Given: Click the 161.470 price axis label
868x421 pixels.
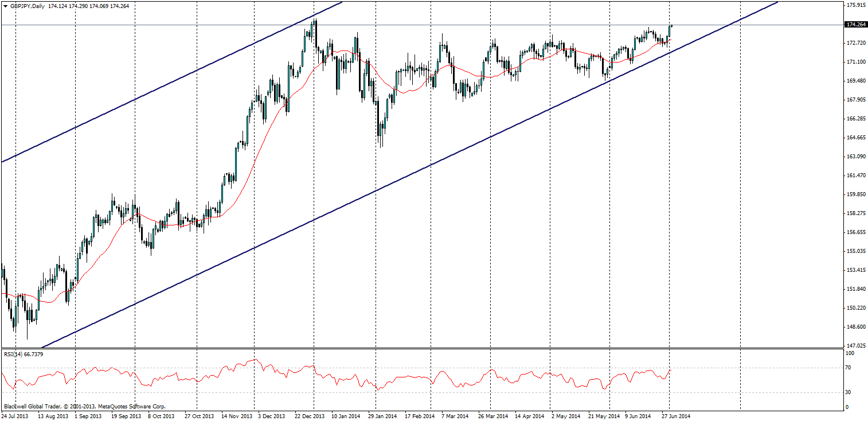Looking at the screenshot, I should pyautogui.click(x=856, y=176).
